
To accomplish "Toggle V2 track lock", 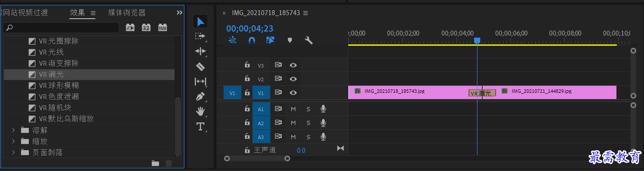I will pyautogui.click(x=247, y=79).
